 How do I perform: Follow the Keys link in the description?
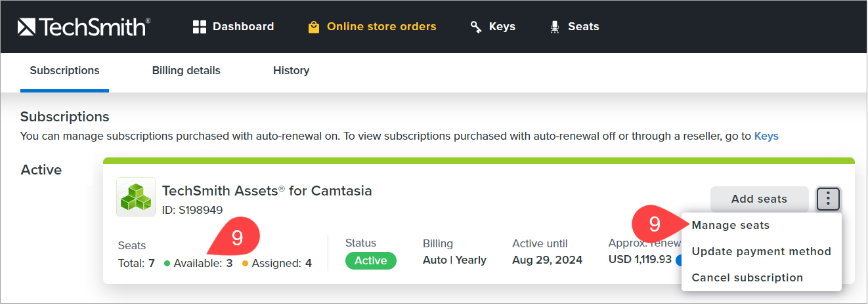point(766,136)
